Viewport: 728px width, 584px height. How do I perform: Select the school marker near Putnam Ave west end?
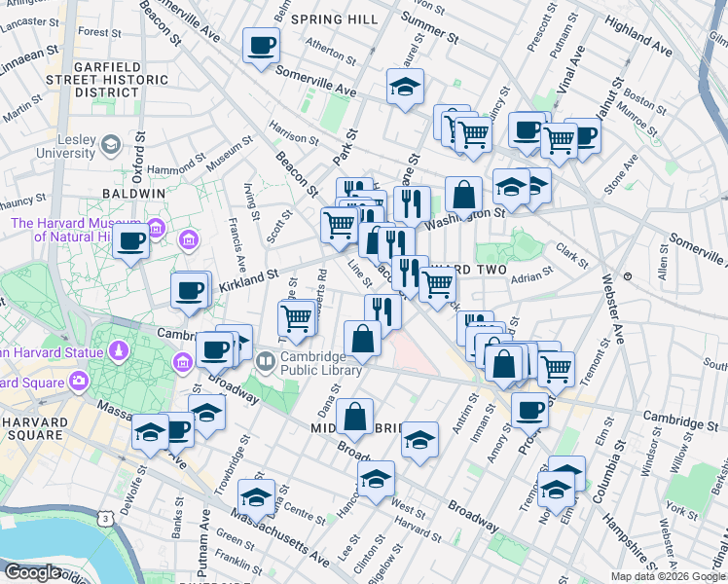(x=150, y=434)
